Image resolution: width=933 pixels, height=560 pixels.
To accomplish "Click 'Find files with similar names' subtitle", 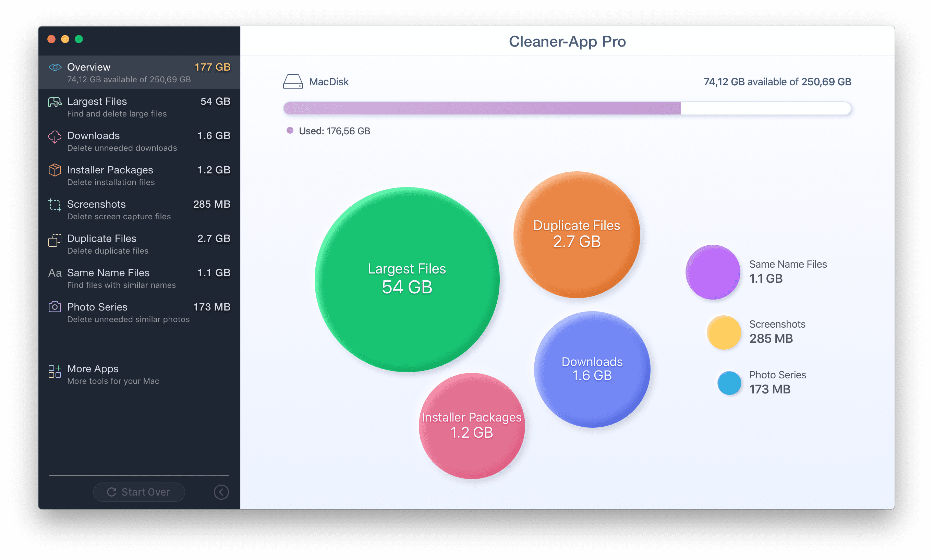I will (x=122, y=285).
